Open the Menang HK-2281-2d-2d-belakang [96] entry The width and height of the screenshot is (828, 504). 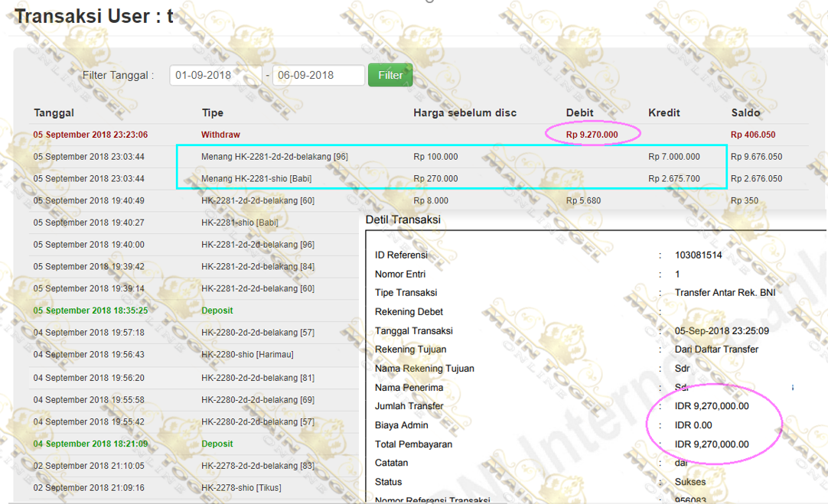coord(274,157)
